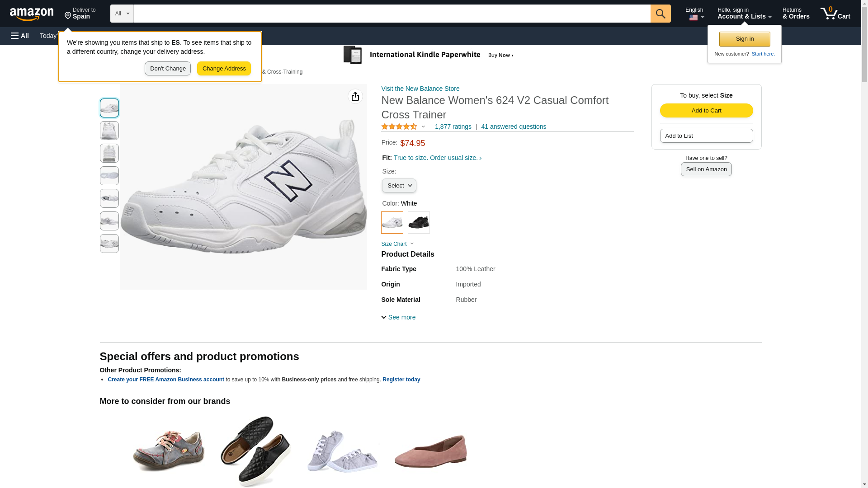Select the White color swatch
This screenshot has height=488, width=868.
click(392, 222)
